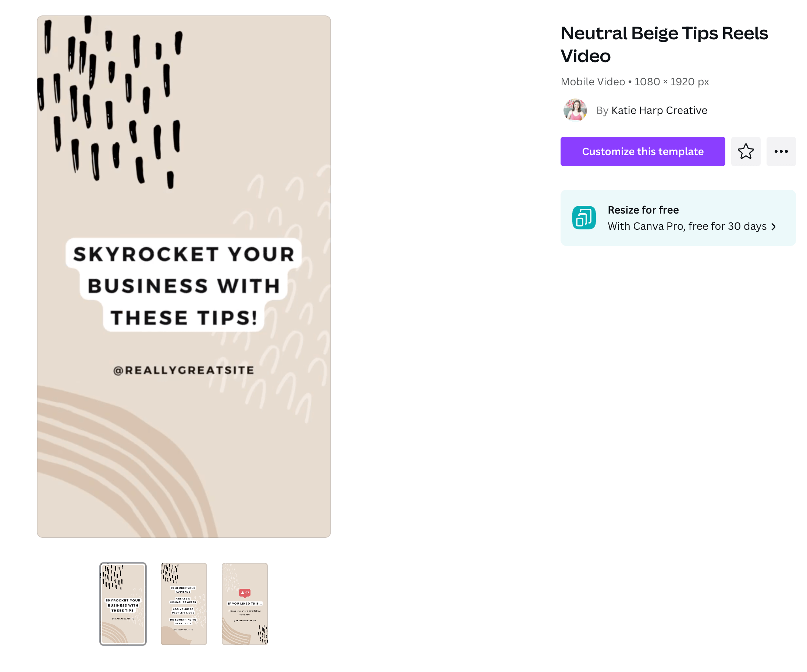
Task: Click the star favorite icon
Action: (746, 151)
